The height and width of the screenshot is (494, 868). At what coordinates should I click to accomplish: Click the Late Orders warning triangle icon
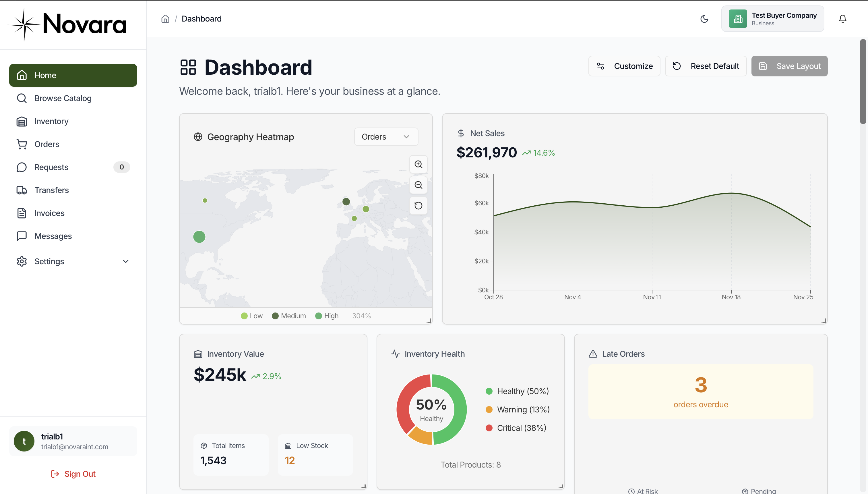click(593, 354)
